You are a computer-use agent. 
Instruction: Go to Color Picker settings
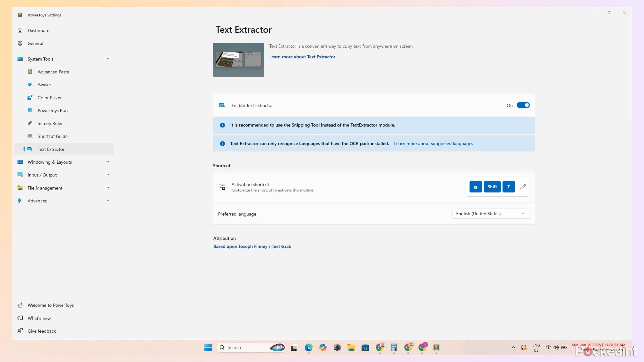pyautogui.click(x=64, y=98)
